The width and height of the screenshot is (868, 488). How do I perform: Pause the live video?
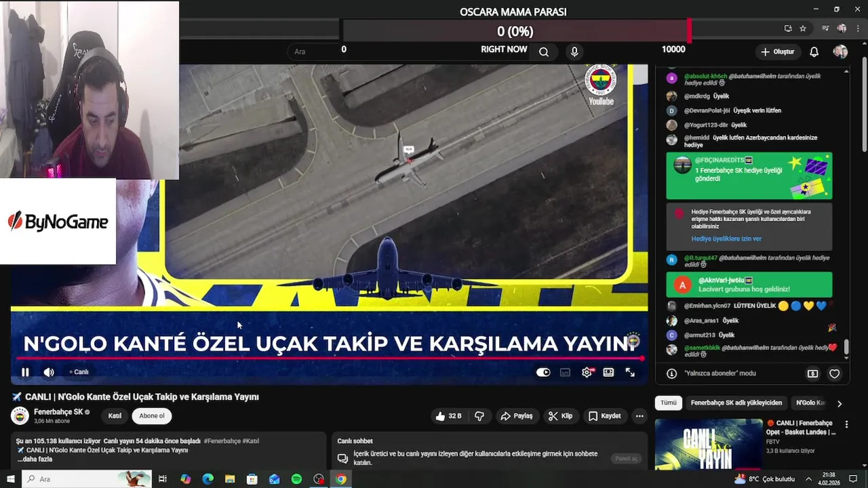25,372
